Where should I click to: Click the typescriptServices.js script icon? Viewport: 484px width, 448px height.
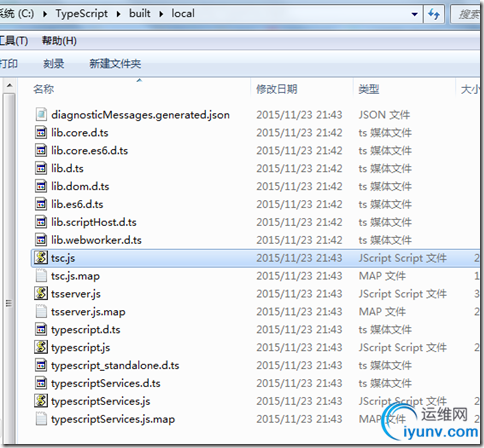pos(41,401)
